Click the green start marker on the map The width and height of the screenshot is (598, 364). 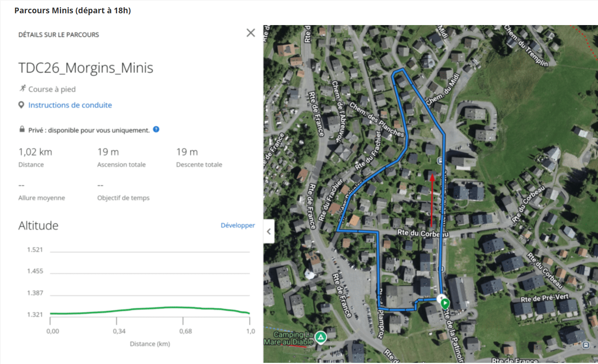tap(445, 303)
